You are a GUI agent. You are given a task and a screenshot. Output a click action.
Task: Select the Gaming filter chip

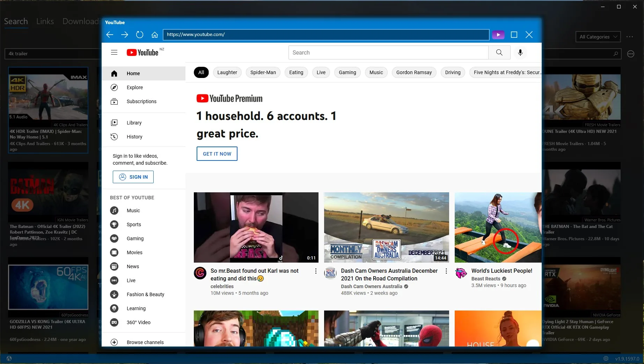click(x=347, y=72)
